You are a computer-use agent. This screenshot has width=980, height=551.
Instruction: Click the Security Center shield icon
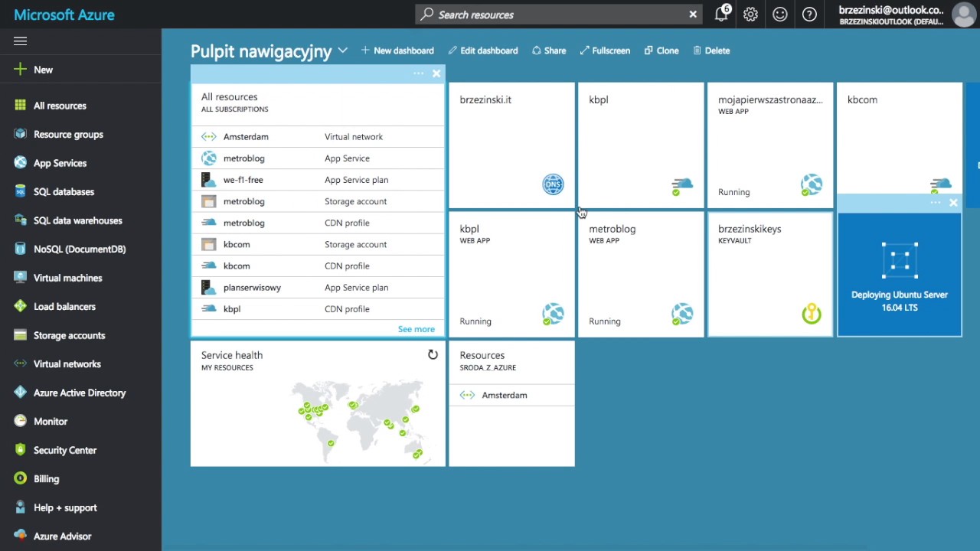(x=21, y=450)
